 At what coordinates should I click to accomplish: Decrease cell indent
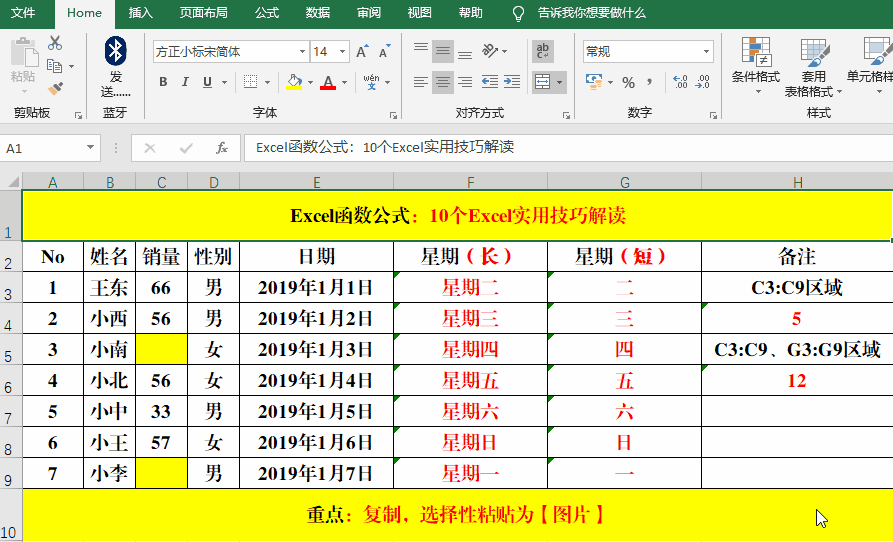[x=490, y=82]
